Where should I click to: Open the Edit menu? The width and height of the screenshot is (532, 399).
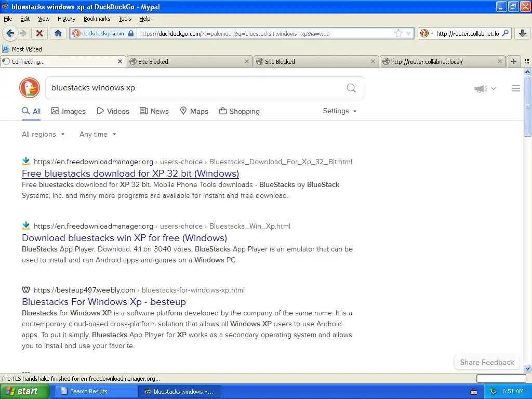point(25,19)
